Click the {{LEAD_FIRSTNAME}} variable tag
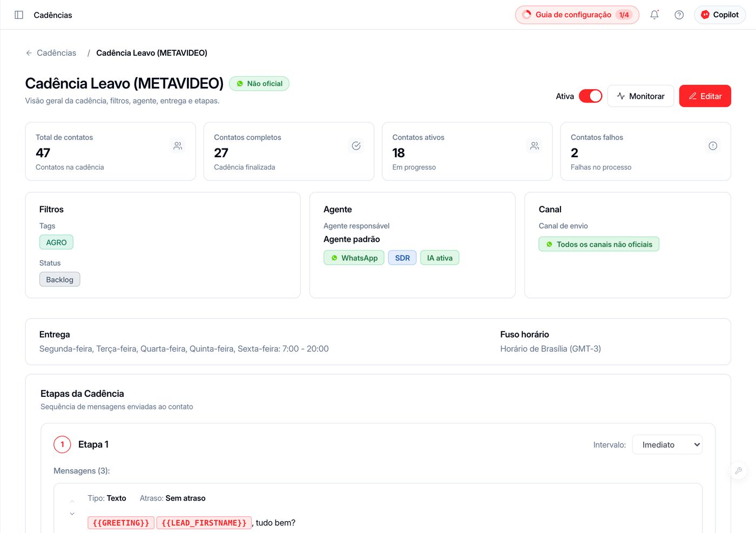The width and height of the screenshot is (756, 533). (204, 523)
